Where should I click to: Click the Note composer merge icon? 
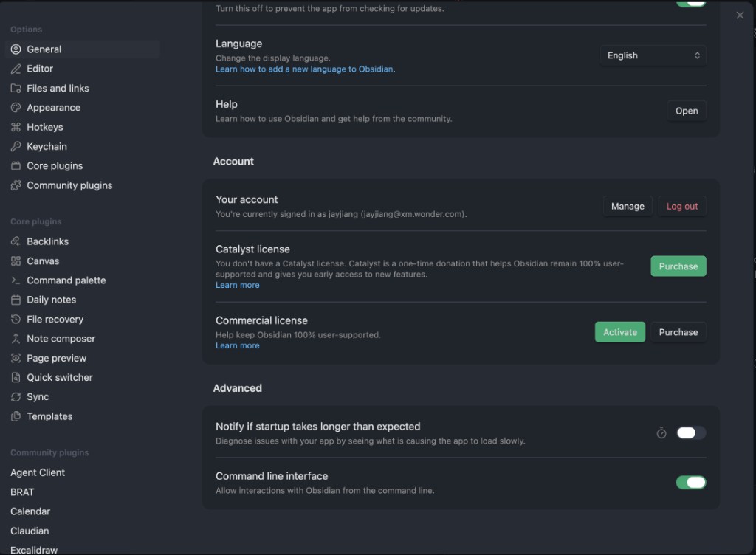(16, 339)
